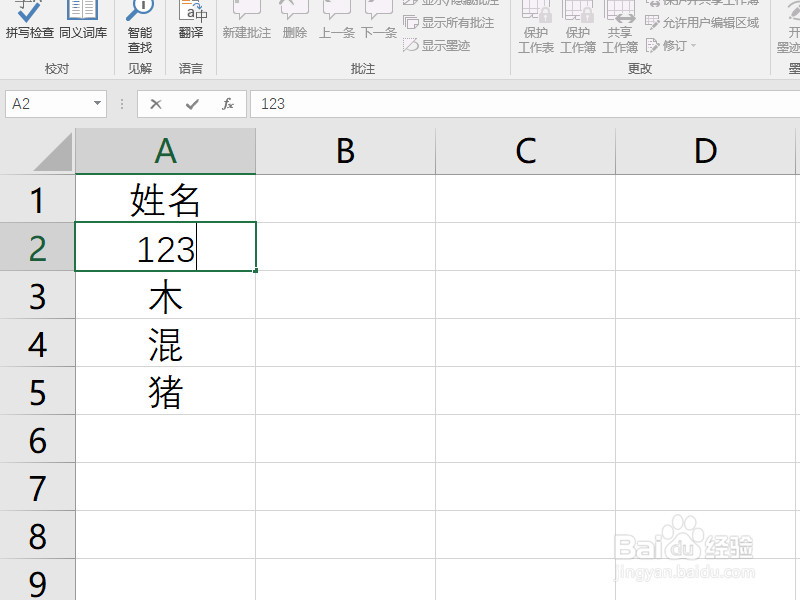Cancel entry with the X button
Viewport: 800px width, 600px height.
pos(158,104)
